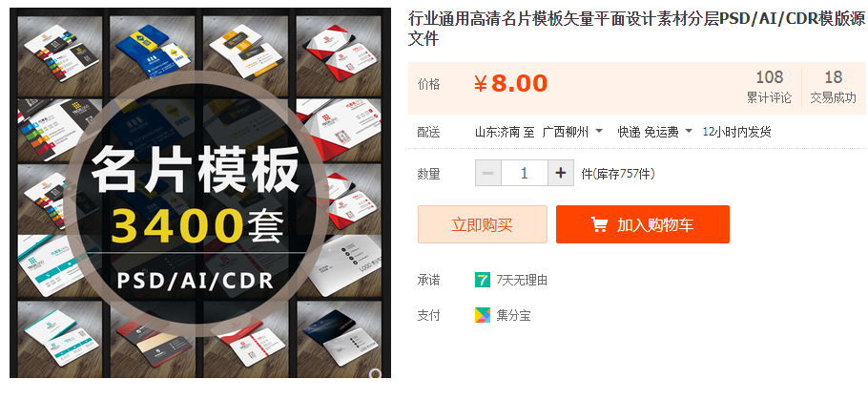The image size is (868, 400).
Task: Click magnifier icon at product image corner
Action: click(376, 374)
